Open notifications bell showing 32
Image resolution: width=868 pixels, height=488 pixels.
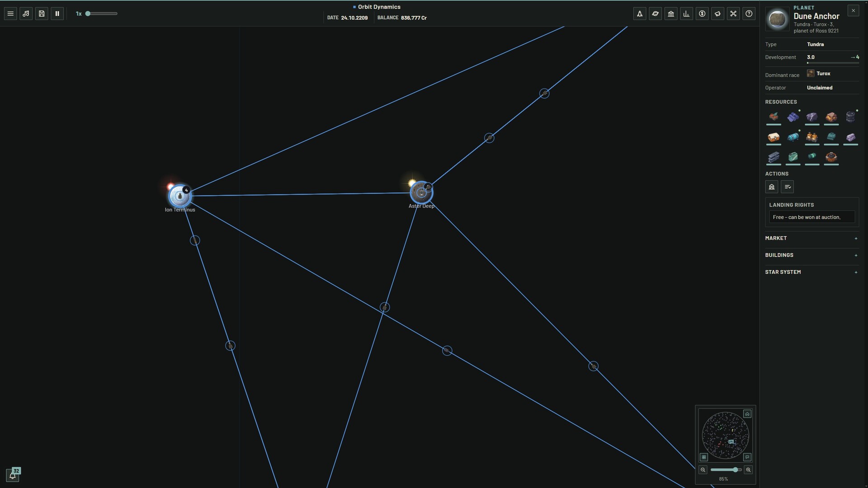13,475
